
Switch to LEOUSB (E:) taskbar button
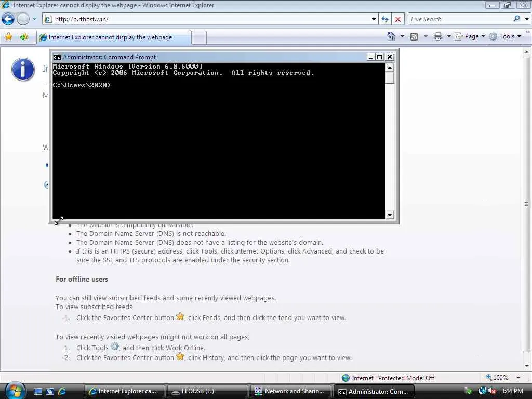point(207,391)
